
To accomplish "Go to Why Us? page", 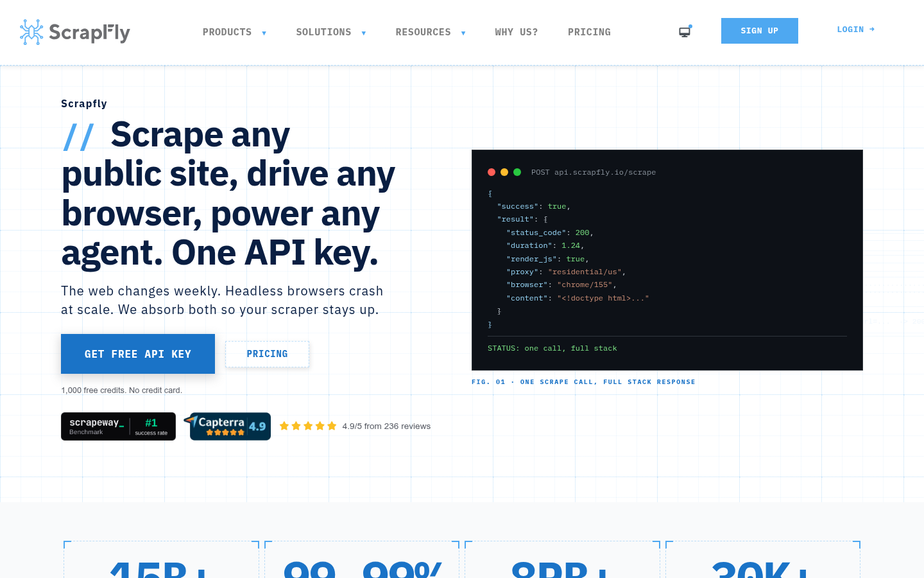I will [x=517, y=32].
